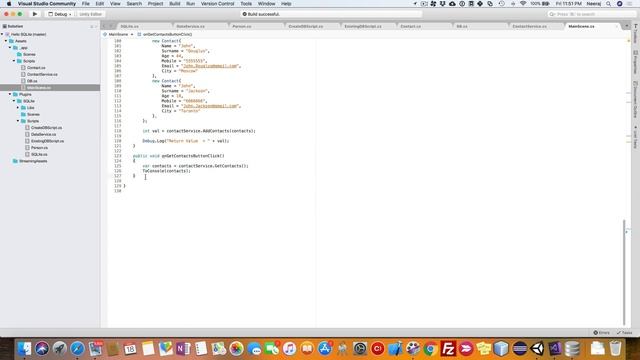
Task: Switch to the ExistingDBScript.cs tab
Action: 363,26
